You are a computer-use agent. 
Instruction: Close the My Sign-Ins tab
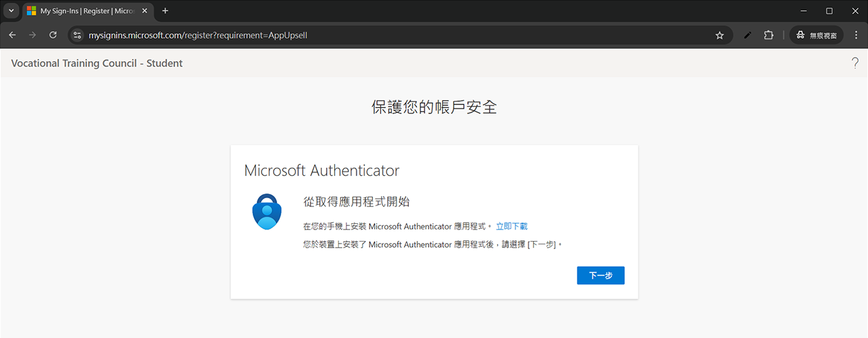click(x=145, y=11)
